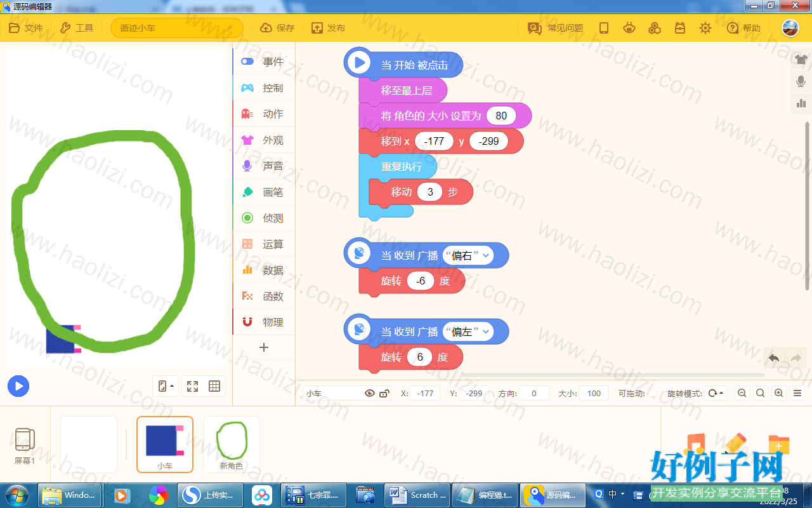This screenshot has width=812, height=508.
Task: Zoom in the code workspace
Action: coord(779,394)
